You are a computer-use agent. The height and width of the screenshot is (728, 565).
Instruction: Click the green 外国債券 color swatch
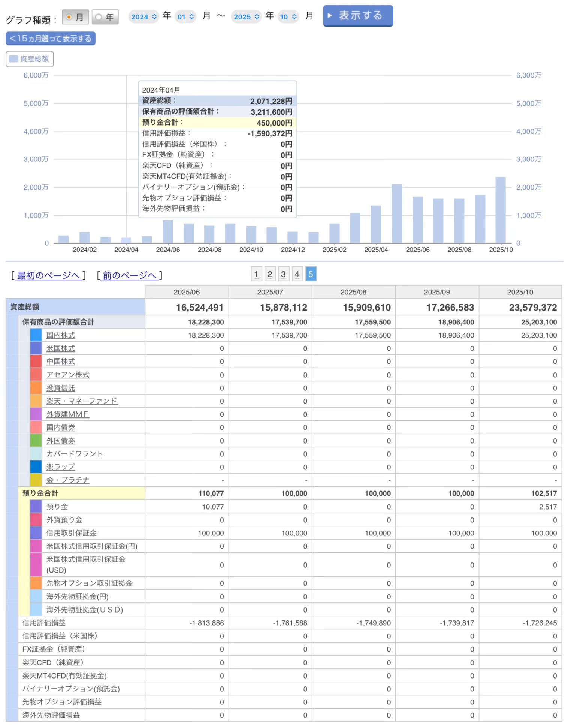36,441
